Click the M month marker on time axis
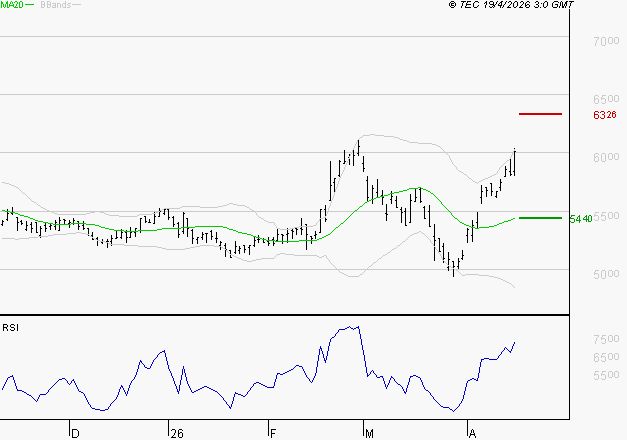Viewport: 627px width, 440px height. pos(369,434)
